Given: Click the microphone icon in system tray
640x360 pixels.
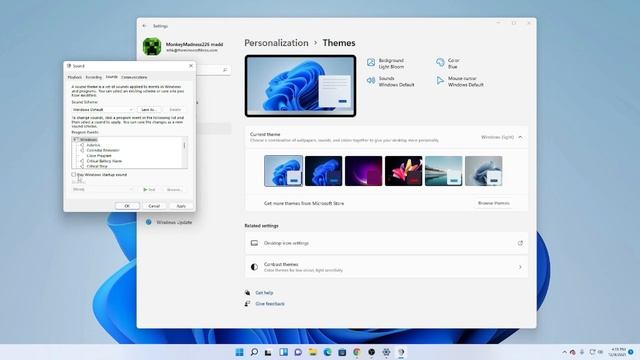Looking at the screenshot, I should click(x=582, y=352).
